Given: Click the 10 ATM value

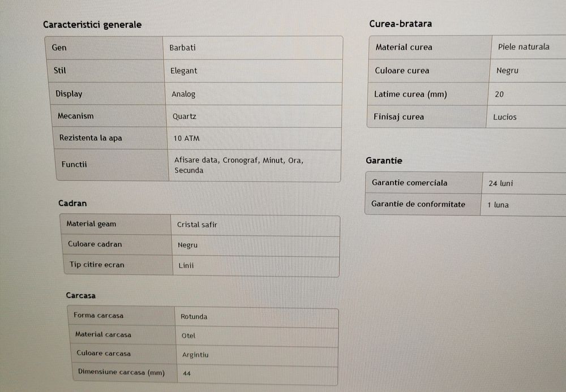Looking at the screenshot, I should click(x=187, y=139).
